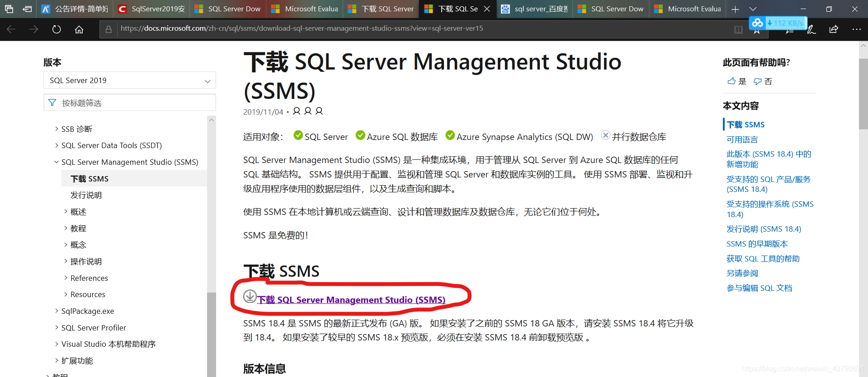The height and width of the screenshot is (377, 868).
Task: Open 发行说明 in left tree
Action: (x=86, y=195)
